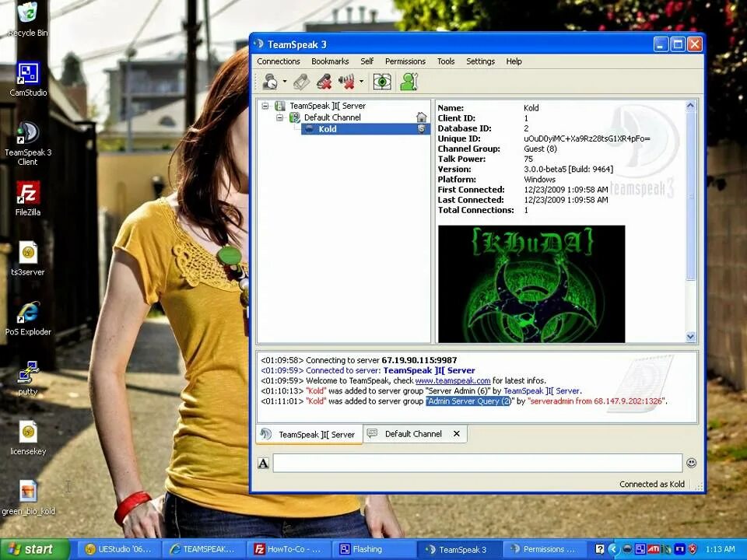The height and width of the screenshot is (560, 747).
Task: Open the FileZilla desktop icon
Action: pyautogui.click(x=28, y=198)
